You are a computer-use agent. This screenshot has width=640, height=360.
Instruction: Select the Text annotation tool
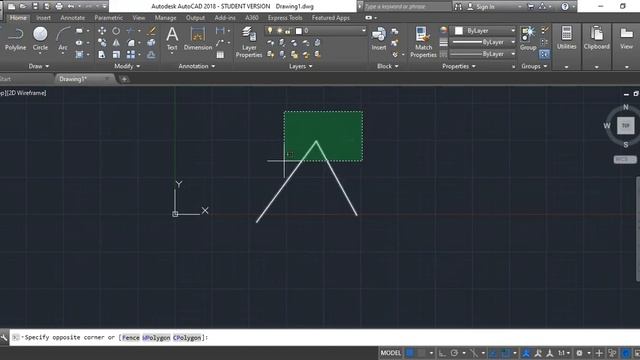pyautogui.click(x=172, y=39)
